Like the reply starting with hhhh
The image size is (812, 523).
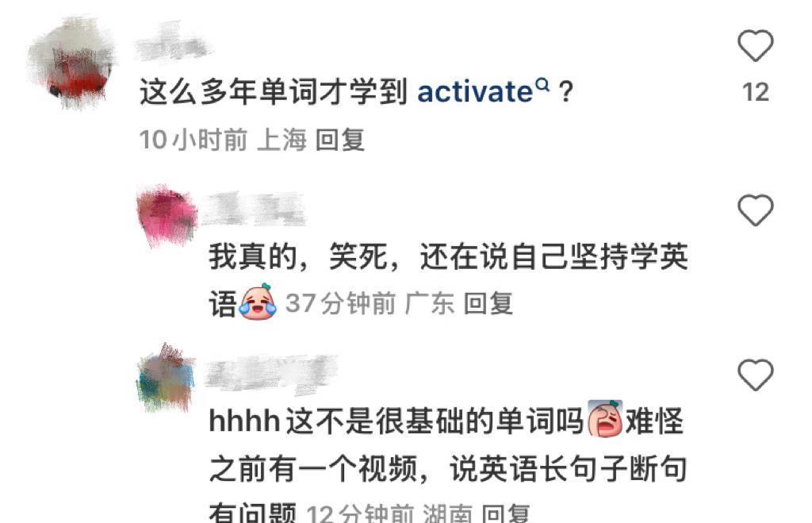[755, 375]
